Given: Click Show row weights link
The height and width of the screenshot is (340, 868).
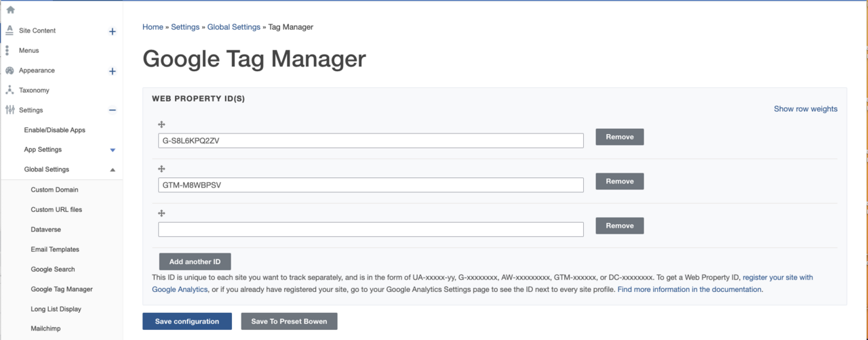Looking at the screenshot, I should pyautogui.click(x=805, y=109).
